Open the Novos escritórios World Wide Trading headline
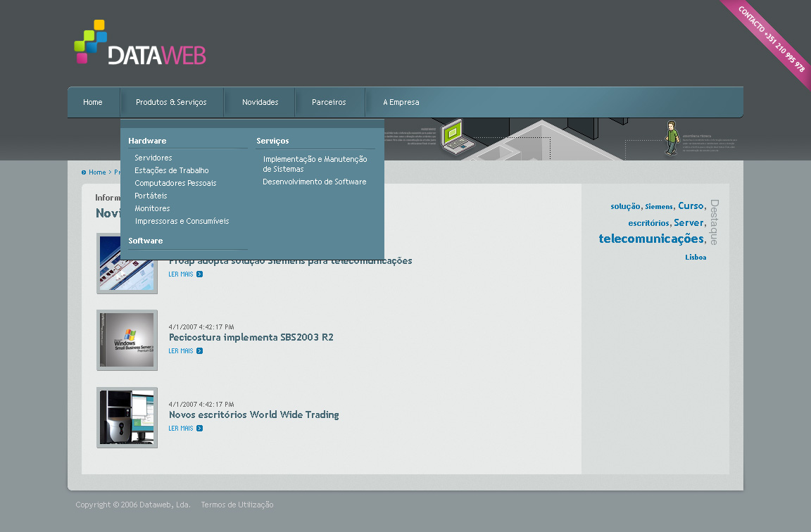This screenshot has height=532, width=811. (253, 415)
